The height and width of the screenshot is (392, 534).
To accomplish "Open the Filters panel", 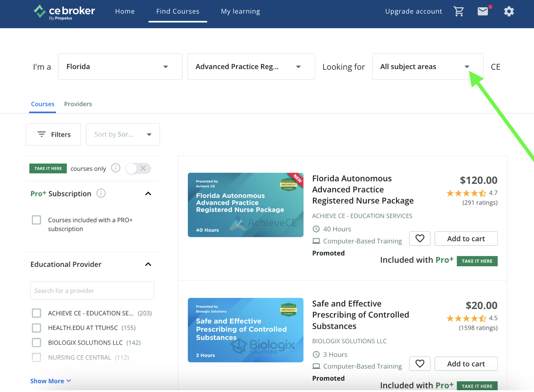I will pos(53,134).
